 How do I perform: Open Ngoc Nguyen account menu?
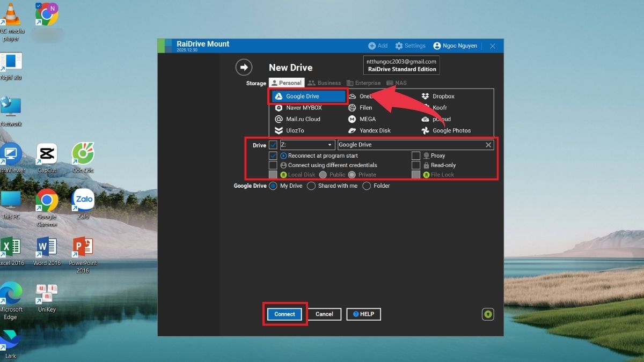pos(455,46)
